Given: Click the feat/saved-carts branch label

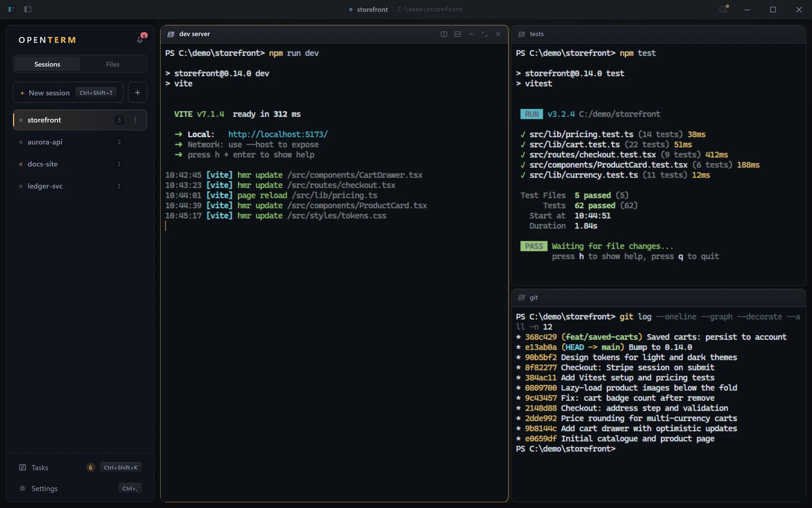Looking at the screenshot, I should 602,337.
